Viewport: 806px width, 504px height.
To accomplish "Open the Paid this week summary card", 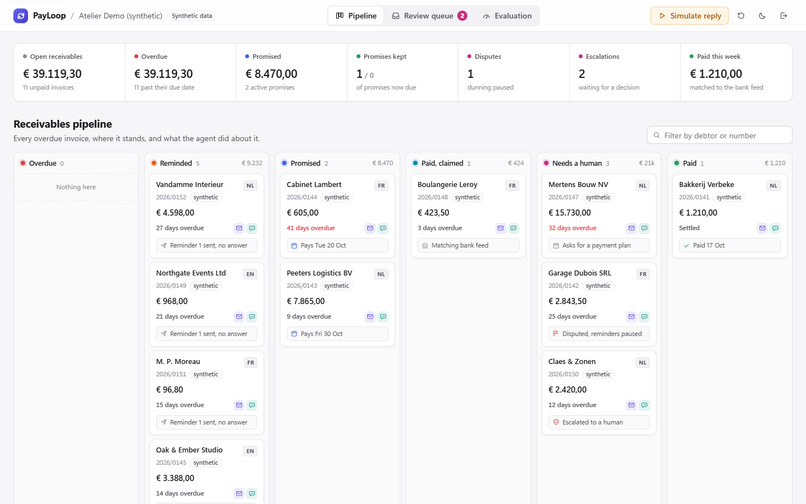I will point(736,72).
